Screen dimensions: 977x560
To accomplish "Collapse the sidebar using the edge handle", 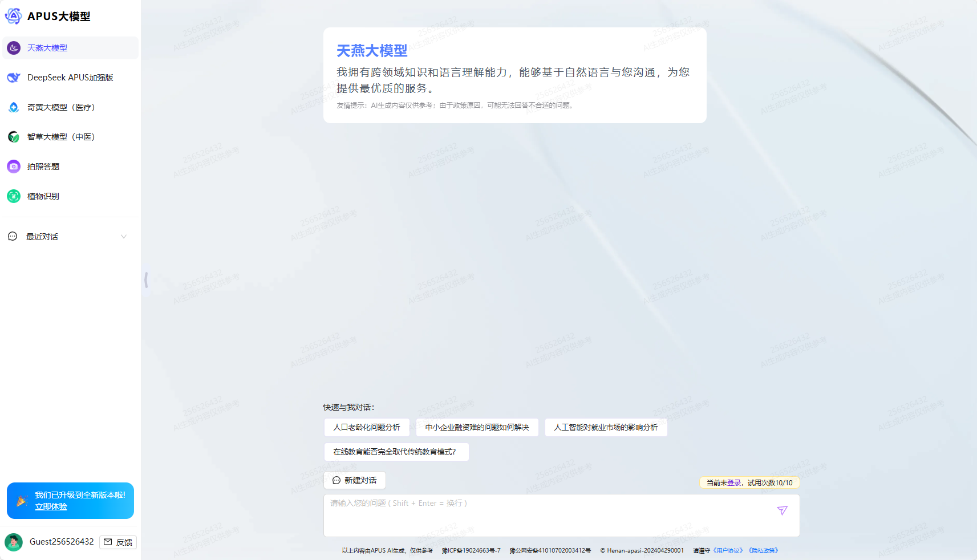I will click(146, 279).
